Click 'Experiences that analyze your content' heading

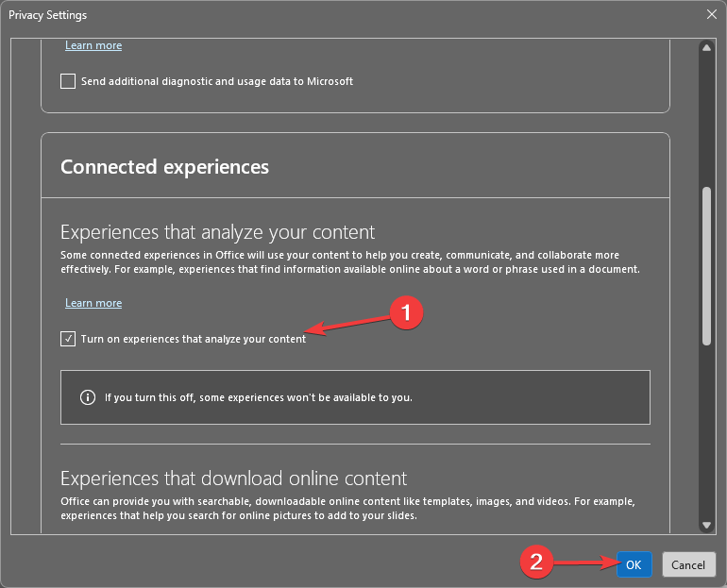point(217,232)
